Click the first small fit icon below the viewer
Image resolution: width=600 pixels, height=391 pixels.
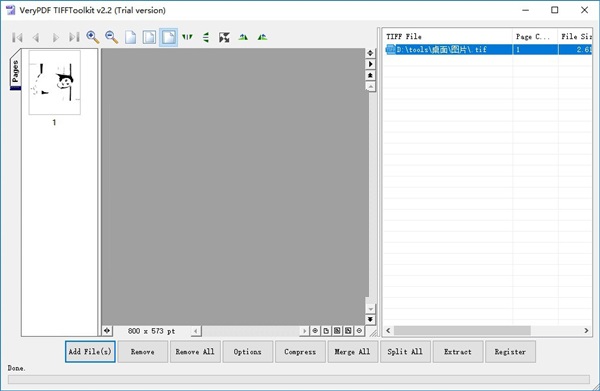tap(337, 331)
